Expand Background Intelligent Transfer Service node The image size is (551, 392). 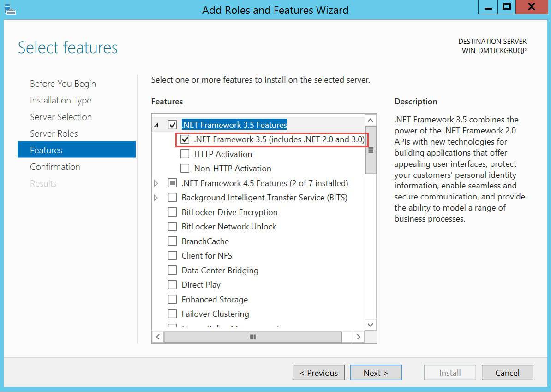156,198
